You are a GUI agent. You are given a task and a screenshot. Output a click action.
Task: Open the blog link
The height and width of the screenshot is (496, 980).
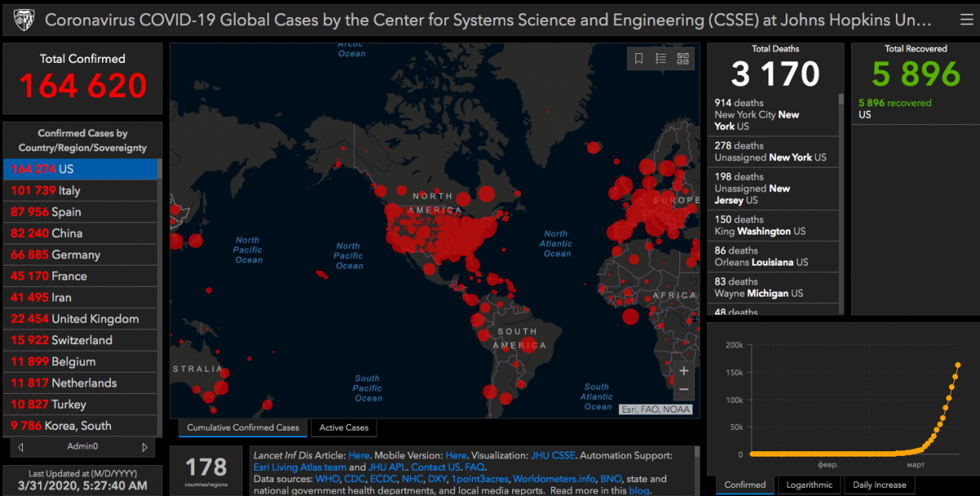point(638,490)
